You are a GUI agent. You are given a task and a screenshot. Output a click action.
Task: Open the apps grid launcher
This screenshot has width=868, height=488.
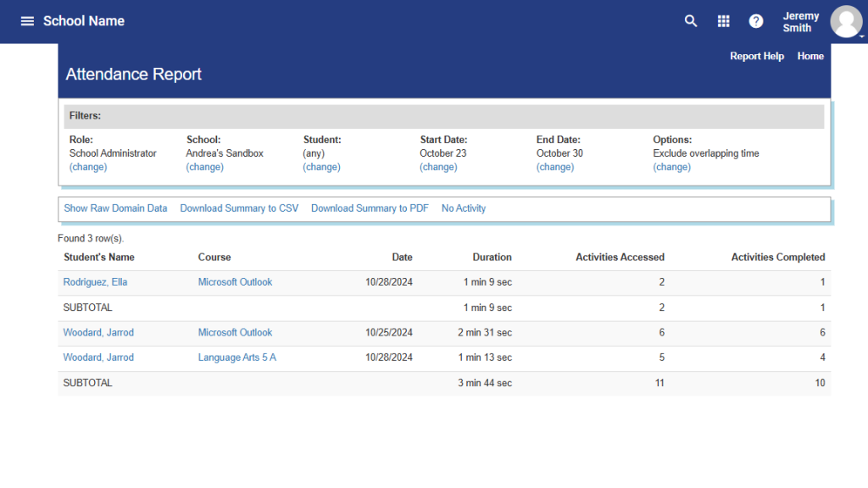723,21
